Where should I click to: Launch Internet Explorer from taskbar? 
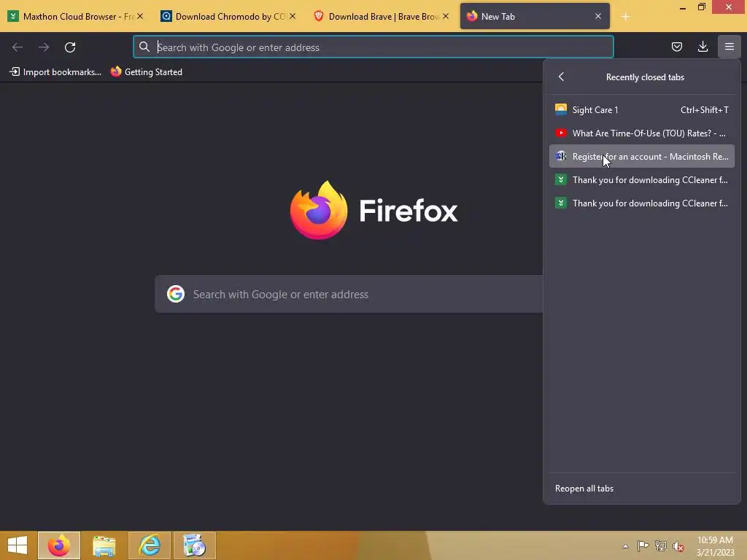[x=150, y=545]
